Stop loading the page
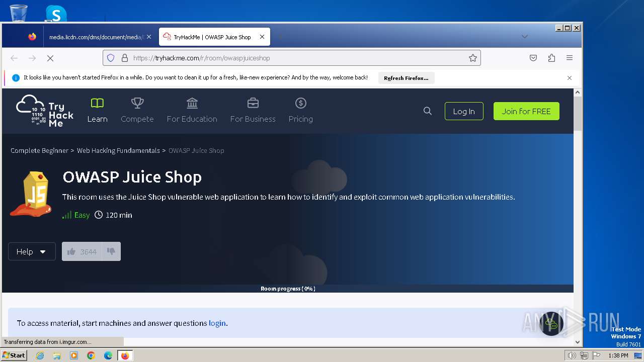Screen dimensions: 644x362 click(50, 58)
